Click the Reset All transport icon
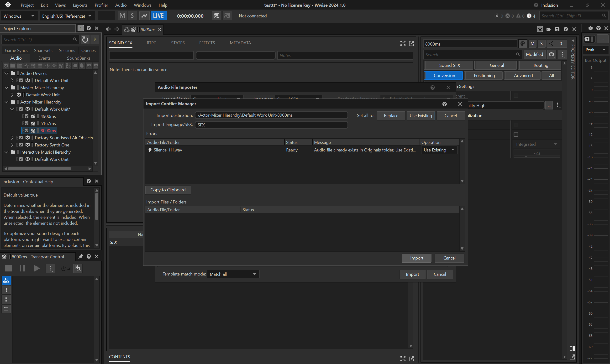This screenshot has height=364, width=610. pos(78,268)
